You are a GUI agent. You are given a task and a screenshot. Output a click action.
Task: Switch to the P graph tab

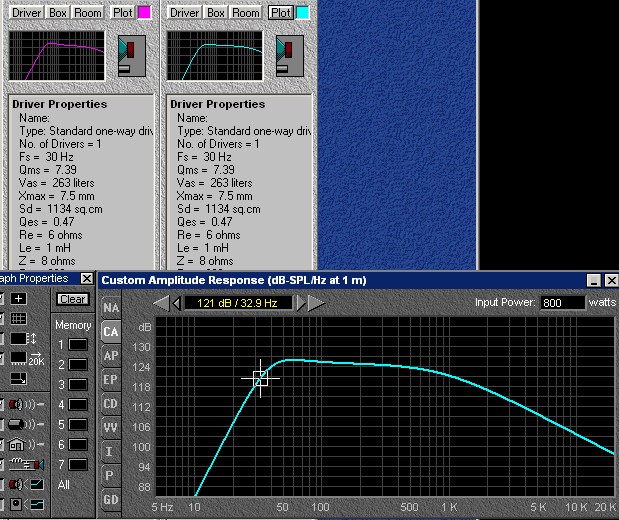tap(111, 475)
